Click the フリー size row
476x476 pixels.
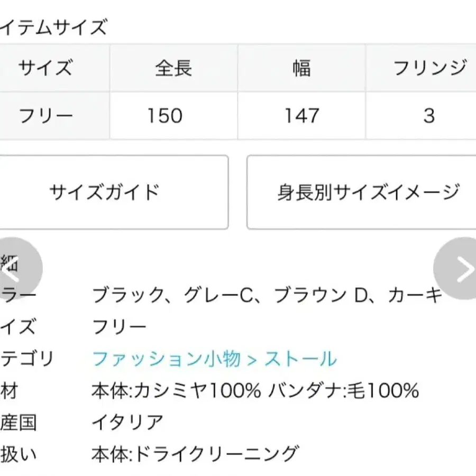click(46, 115)
